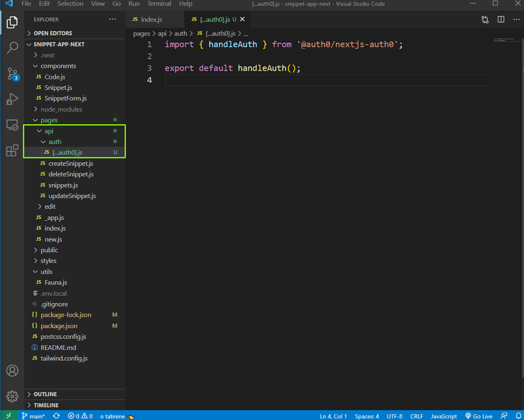524x420 pixels.
Task: Click the Explorer more actions ellipsis
Action: (x=112, y=19)
